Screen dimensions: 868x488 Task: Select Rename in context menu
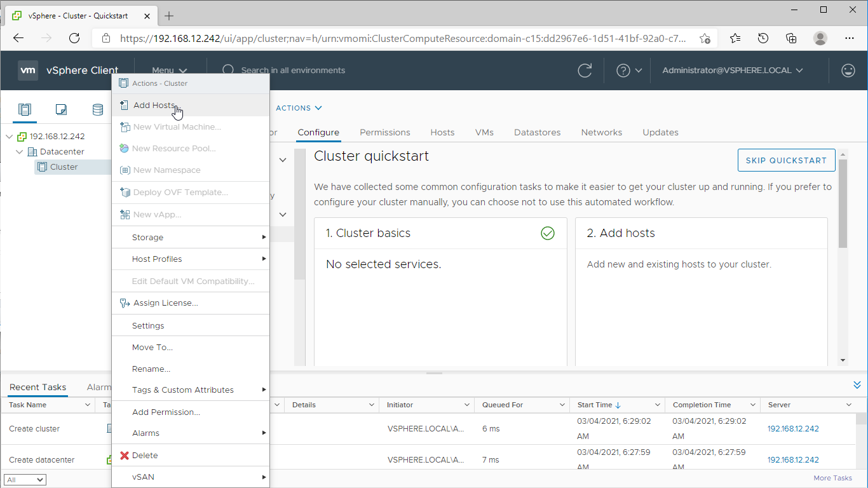click(x=191, y=369)
